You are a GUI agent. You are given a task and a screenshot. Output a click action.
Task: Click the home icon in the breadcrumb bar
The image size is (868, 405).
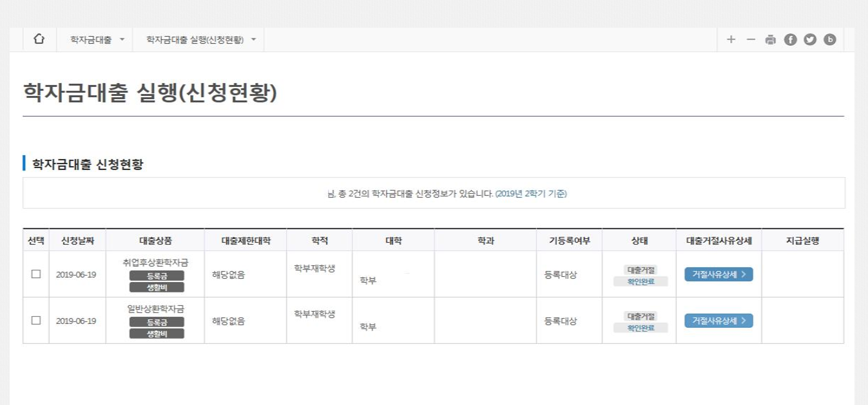39,39
